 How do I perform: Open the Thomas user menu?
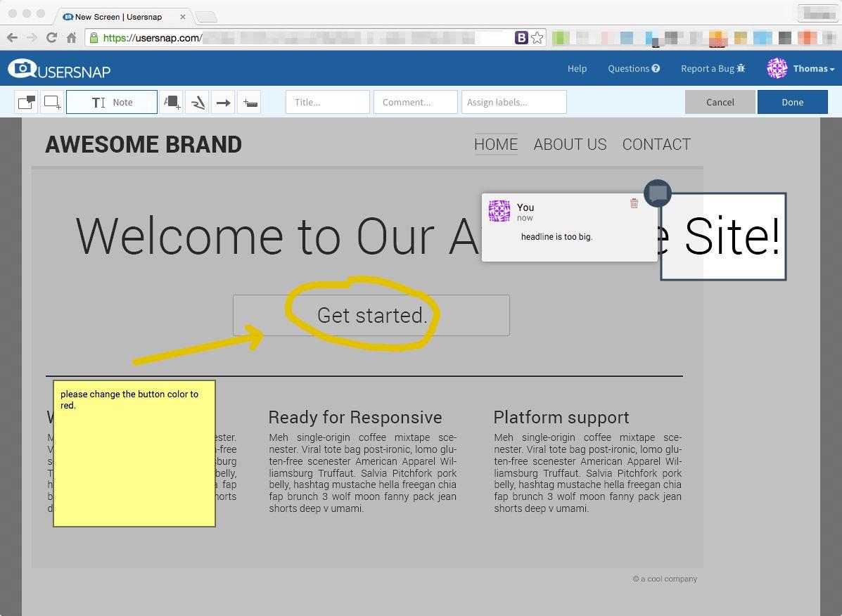tap(801, 68)
